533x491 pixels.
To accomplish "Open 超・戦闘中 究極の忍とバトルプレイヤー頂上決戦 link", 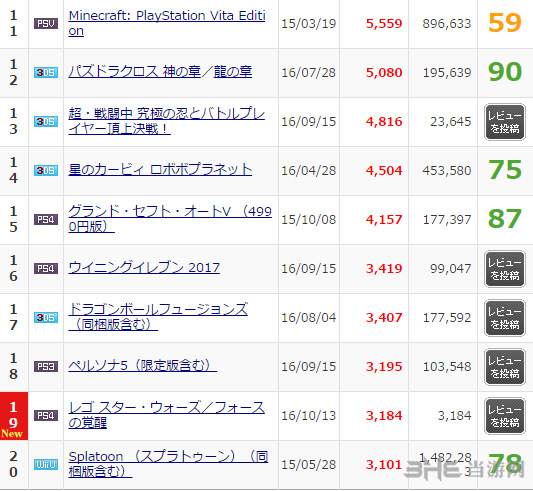I will click(167, 121).
